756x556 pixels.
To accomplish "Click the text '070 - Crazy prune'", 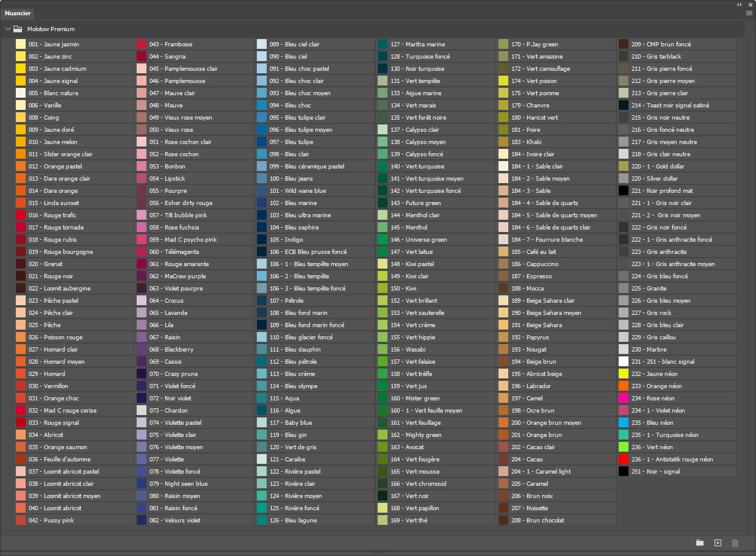I will point(174,374).
